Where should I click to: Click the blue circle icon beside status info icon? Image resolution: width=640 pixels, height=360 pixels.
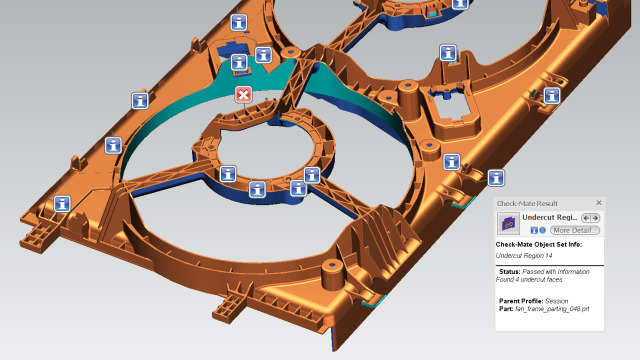[x=542, y=230]
